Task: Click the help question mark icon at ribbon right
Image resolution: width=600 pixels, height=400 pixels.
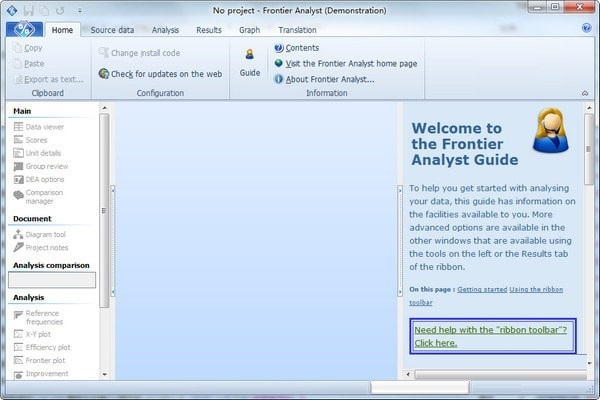Action: pyautogui.click(x=586, y=28)
